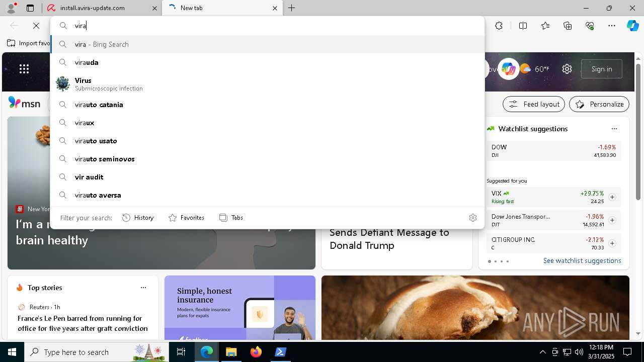Viewport: 644px width, 362px height.
Task: Open France's Le Pen barred headline
Action: pos(83,323)
